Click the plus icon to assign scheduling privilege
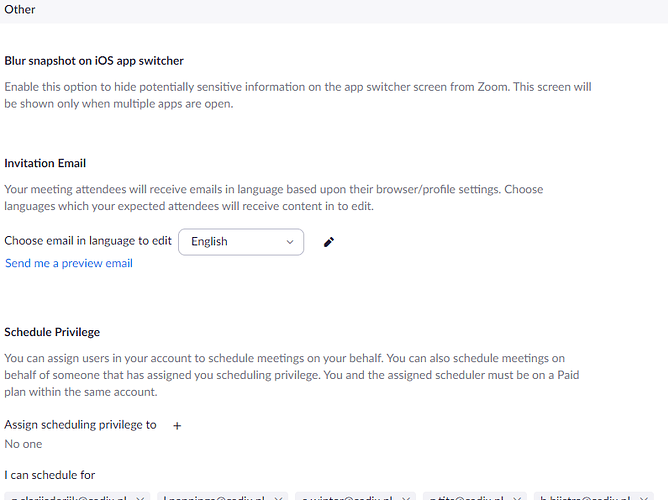Screen dimensions: 668x500 [178, 425]
